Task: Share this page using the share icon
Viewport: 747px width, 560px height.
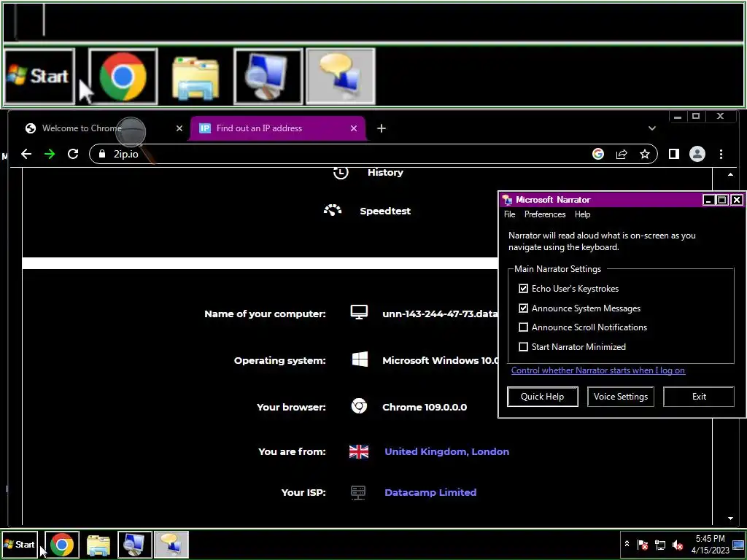Action: pyautogui.click(x=622, y=154)
